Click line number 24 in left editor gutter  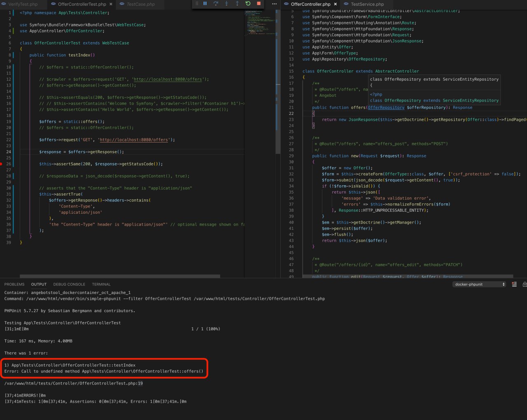[x=9, y=152]
